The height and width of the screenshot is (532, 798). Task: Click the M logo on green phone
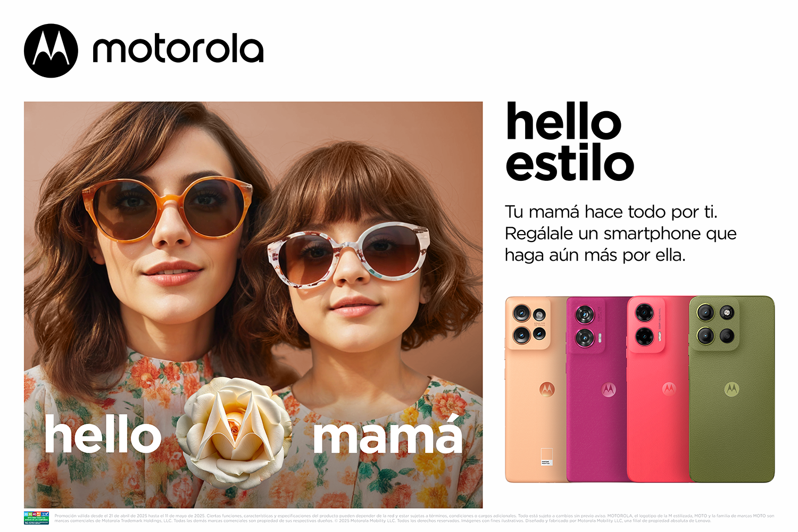[732, 389]
